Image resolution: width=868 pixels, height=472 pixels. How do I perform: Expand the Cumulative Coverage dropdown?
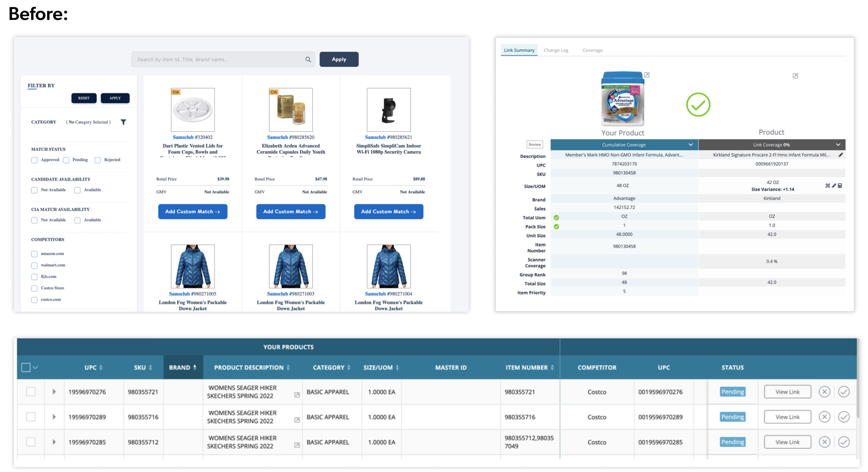pyautogui.click(x=690, y=145)
